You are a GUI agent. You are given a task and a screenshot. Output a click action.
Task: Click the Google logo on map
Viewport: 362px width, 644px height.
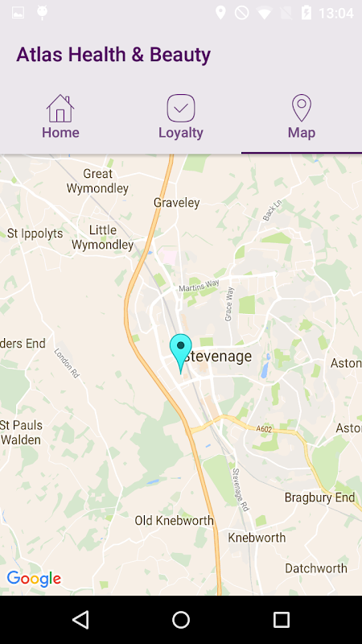[x=34, y=579]
